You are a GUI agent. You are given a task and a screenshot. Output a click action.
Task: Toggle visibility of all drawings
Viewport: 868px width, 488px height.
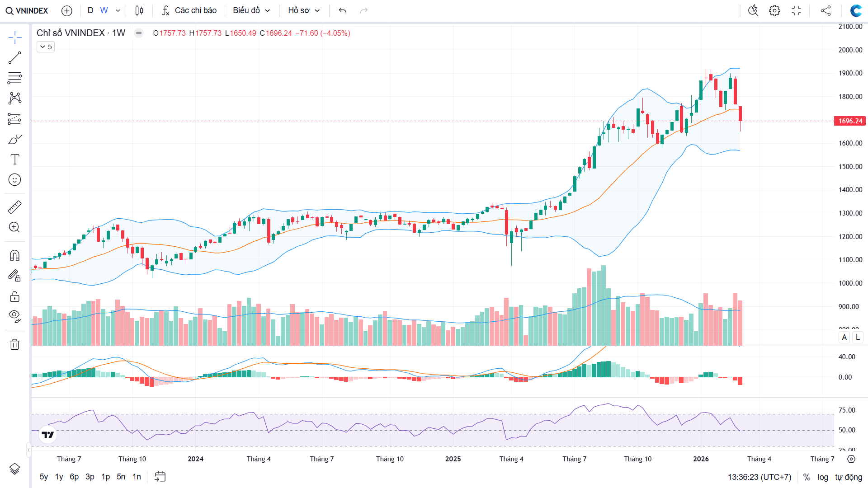pyautogui.click(x=14, y=316)
